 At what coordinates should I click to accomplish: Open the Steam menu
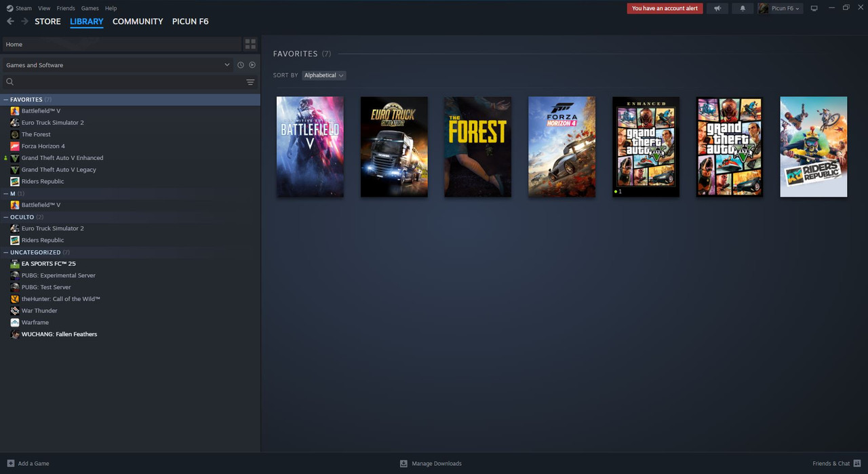point(24,8)
